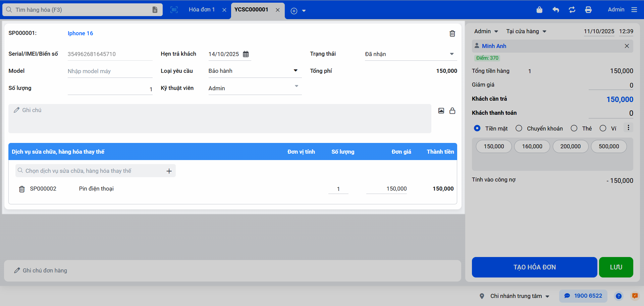Open the Admin account menu in top bar
This screenshot has height=306, width=644.
coord(616,9)
